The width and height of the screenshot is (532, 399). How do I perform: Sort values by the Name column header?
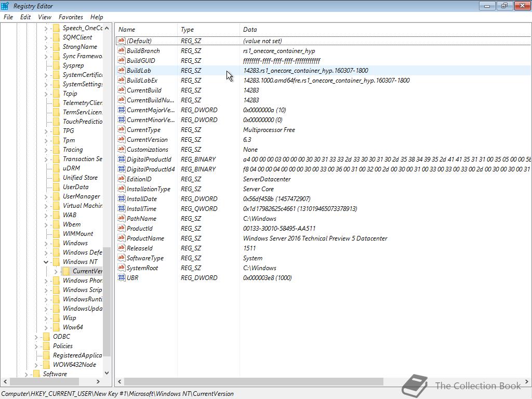pyautogui.click(x=146, y=30)
